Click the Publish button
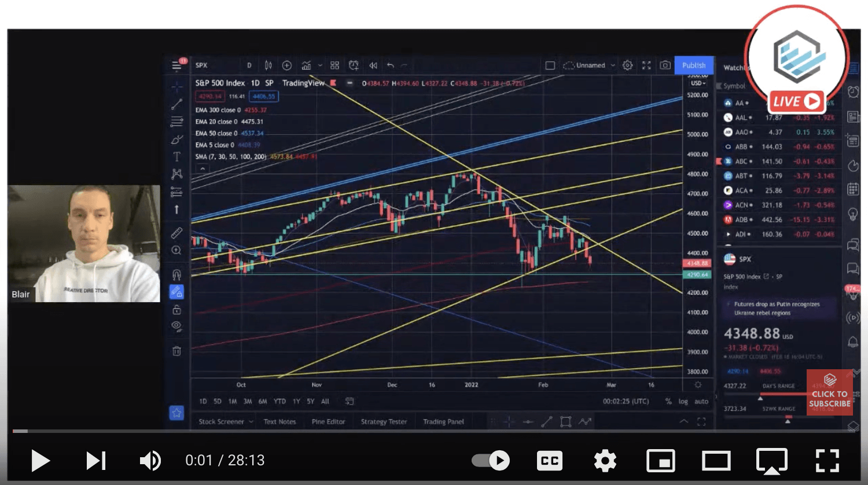Screen dimensions: 868x485 693,65
